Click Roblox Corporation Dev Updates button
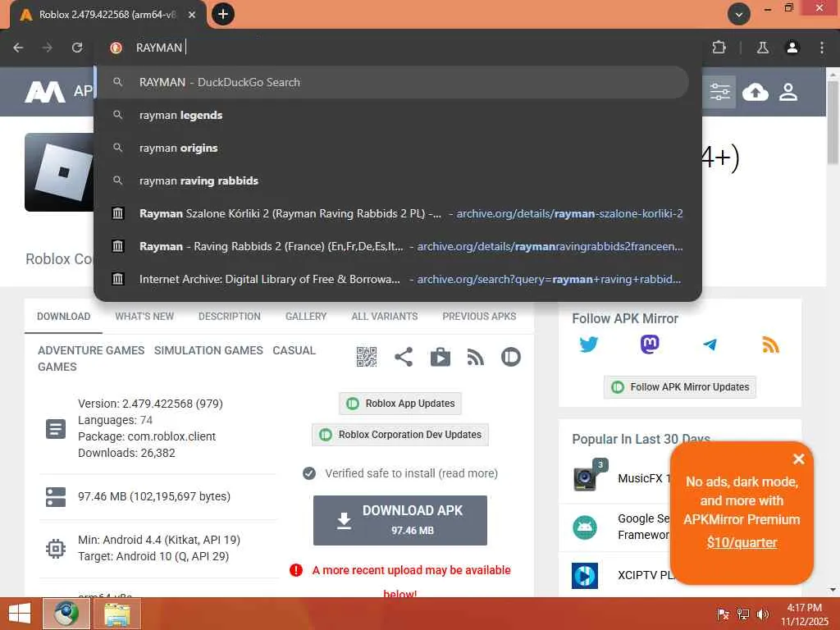840x630 pixels. [400, 435]
